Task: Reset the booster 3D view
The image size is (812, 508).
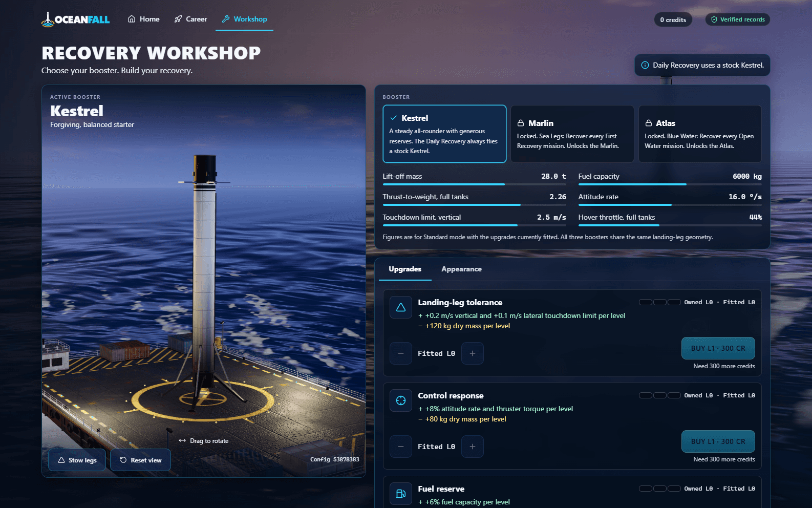Action: [140, 460]
